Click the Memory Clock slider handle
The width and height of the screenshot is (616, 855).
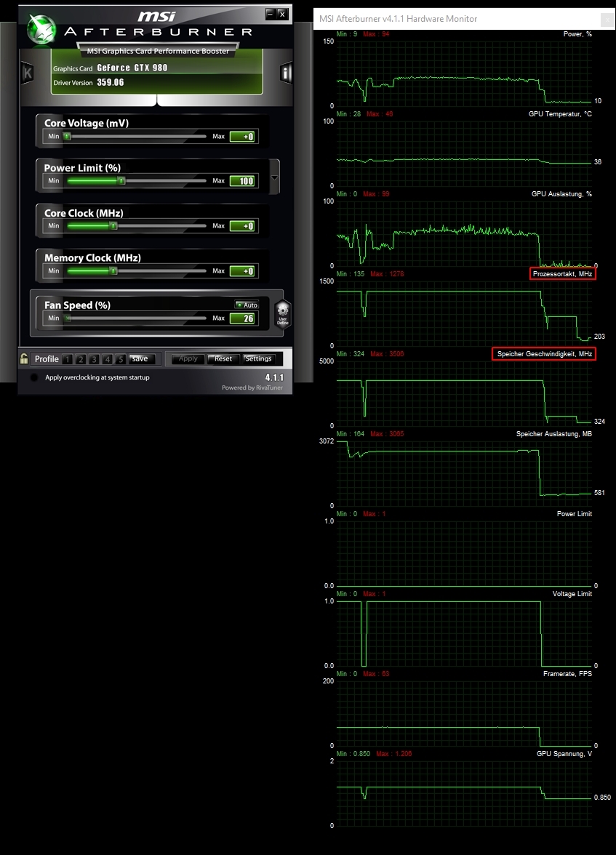click(113, 271)
